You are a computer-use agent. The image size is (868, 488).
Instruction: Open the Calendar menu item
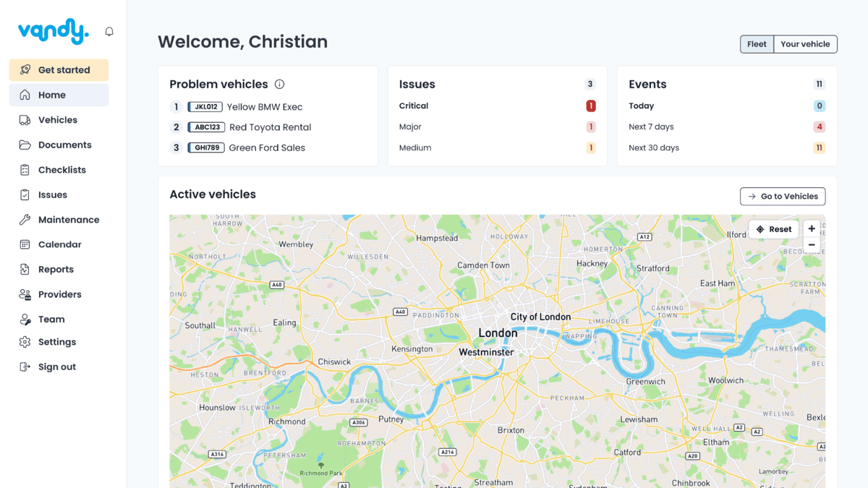(59, 244)
